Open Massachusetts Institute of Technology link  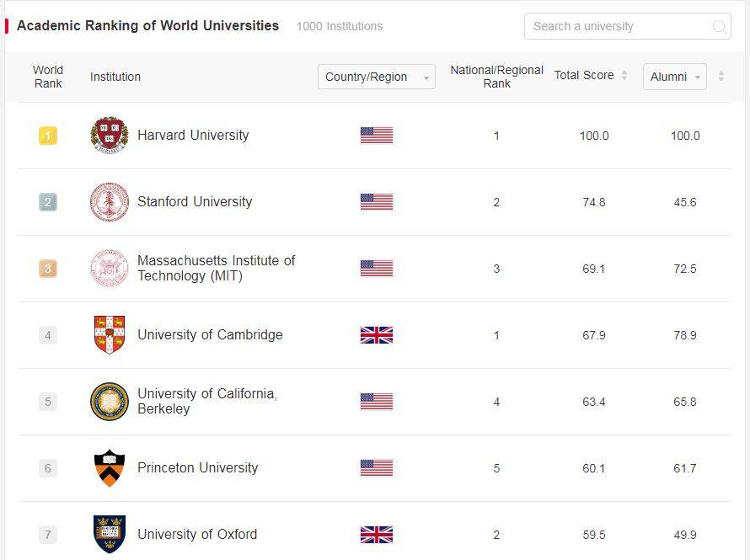coord(216,268)
